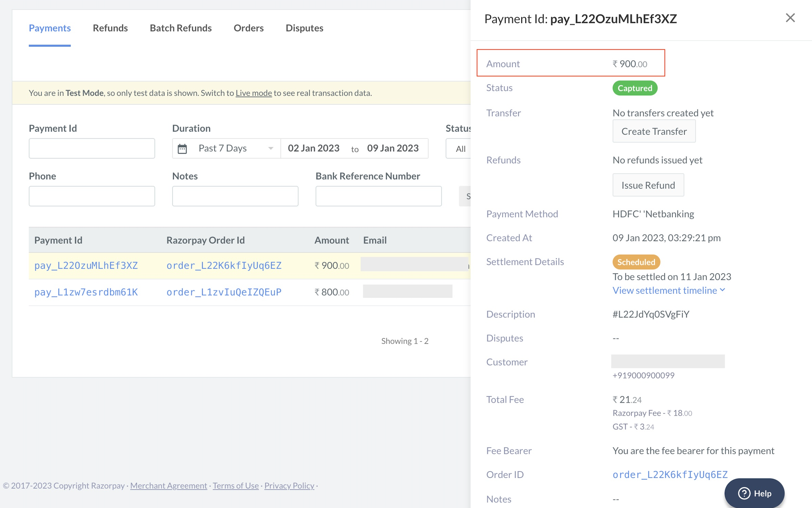Screen dimensions: 812x508
Task: Select the Bank Reference Number input field
Action: (378, 196)
